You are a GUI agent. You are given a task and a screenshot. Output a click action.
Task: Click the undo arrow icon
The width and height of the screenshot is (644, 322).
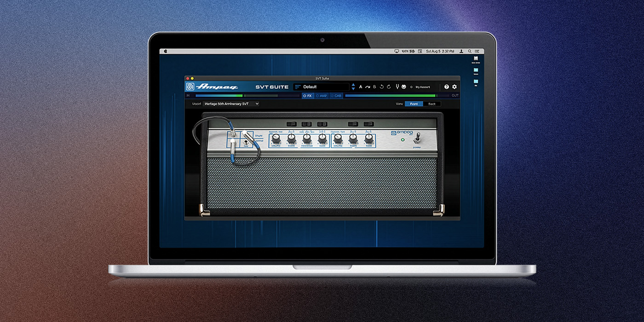coord(381,86)
